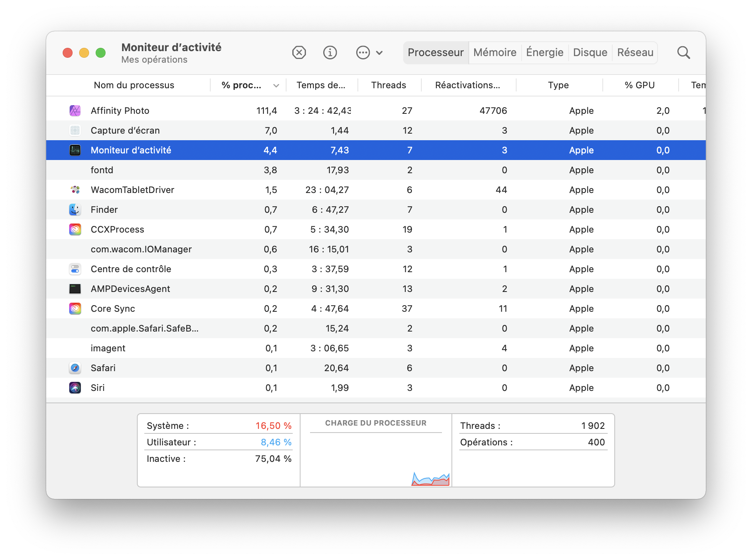
Task: Select the com.apple.Safari.SafeB... process
Action: pyautogui.click(x=376, y=328)
